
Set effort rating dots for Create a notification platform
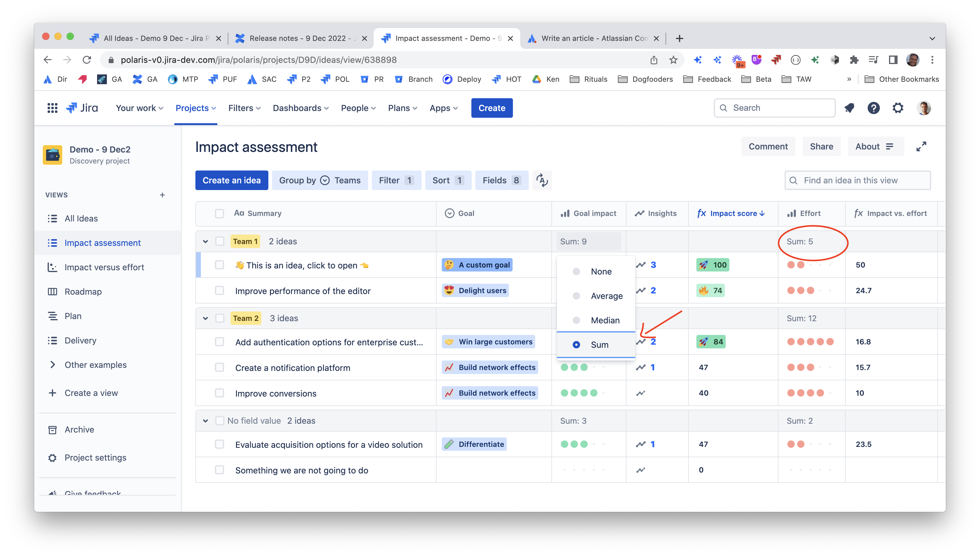tap(810, 367)
